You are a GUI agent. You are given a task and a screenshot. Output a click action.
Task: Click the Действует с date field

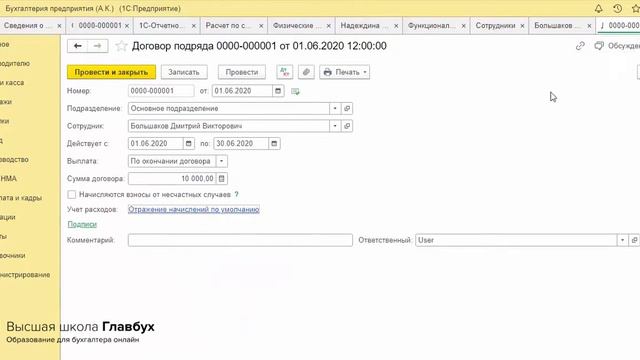tap(156, 144)
